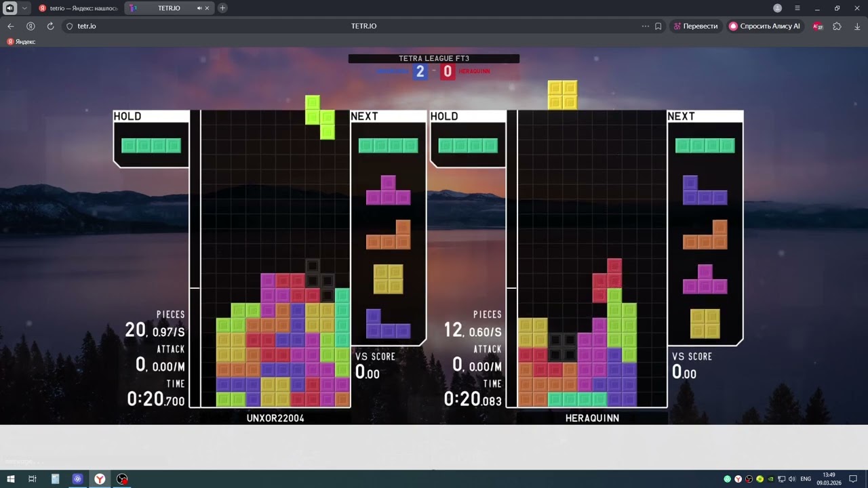Open the extensions puzzle icon
The image size is (868, 488).
[837, 26]
